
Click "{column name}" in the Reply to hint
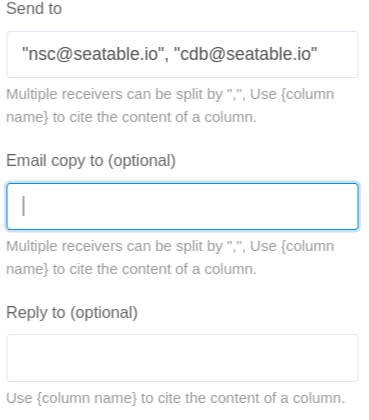87,398
